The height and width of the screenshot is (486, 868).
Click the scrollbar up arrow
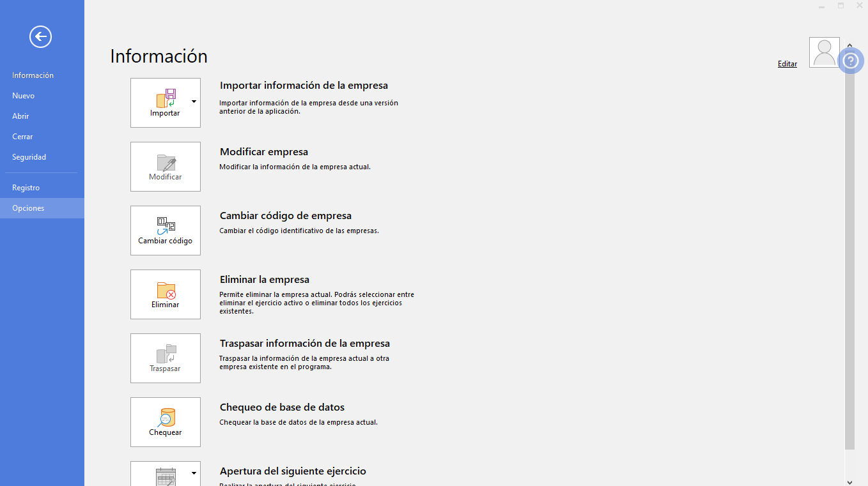[849, 45]
